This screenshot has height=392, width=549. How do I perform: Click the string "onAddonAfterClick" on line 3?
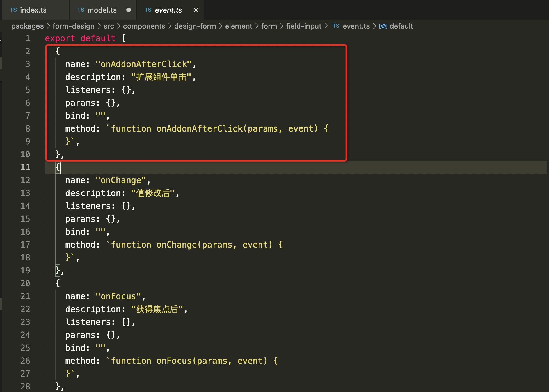coord(143,64)
